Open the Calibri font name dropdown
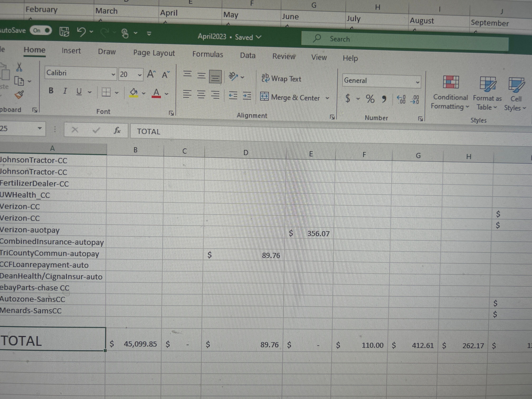The height and width of the screenshot is (399, 532). pos(113,75)
